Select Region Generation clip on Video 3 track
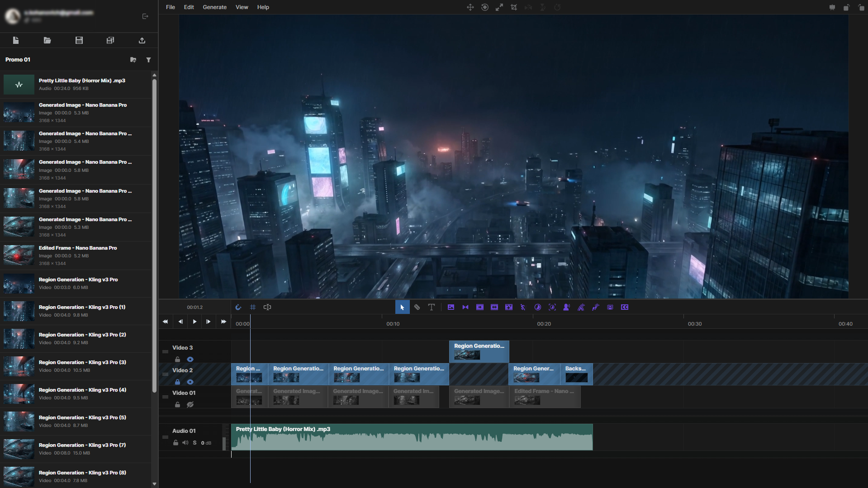Screen dimensions: 868x488 (x=479, y=351)
